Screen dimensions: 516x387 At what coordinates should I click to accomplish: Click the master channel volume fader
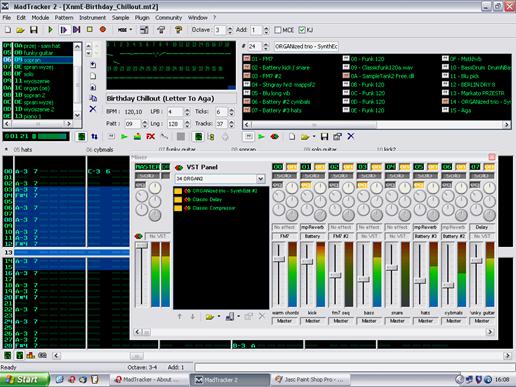click(x=141, y=245)
